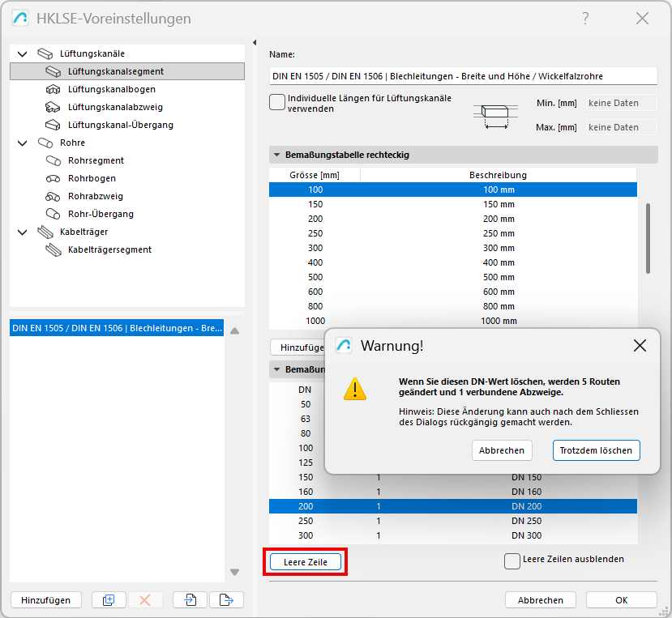Click Hinzufügen button under rectangular table

coord(297,347)
